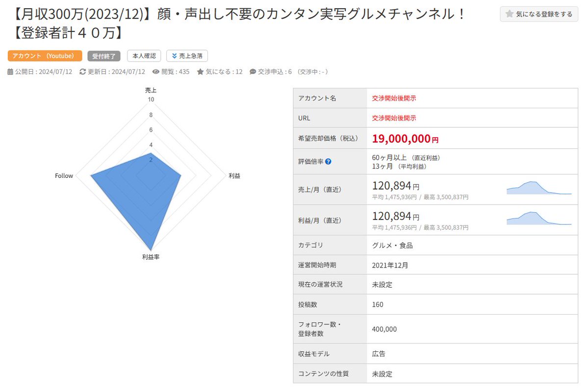Click the help question icon next to 評価倍率

pos(328,161)
